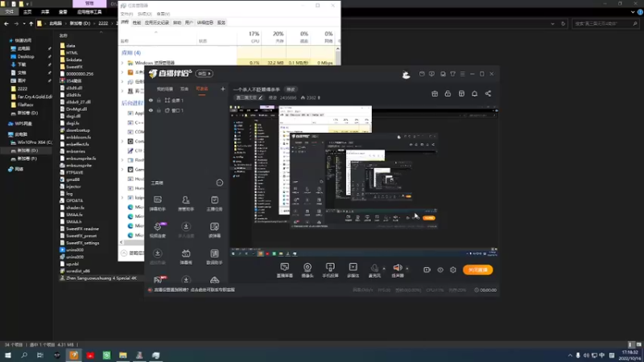Viewport: 644px width, 362px height.
Task: Open the 房管助手 tool icon
Action: 186,204
